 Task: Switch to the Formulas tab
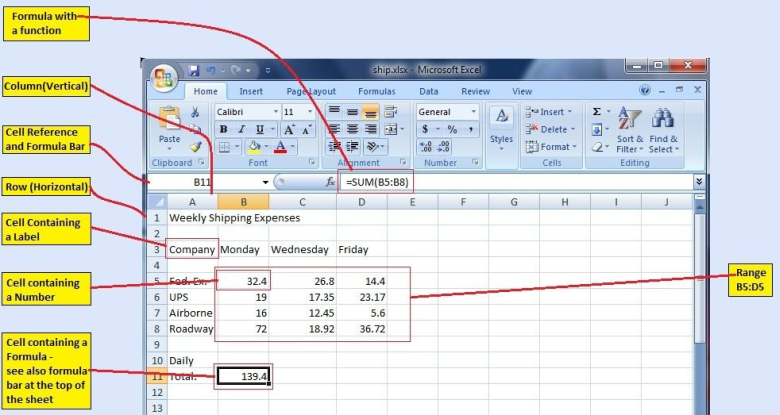click(x=377, y=92)
